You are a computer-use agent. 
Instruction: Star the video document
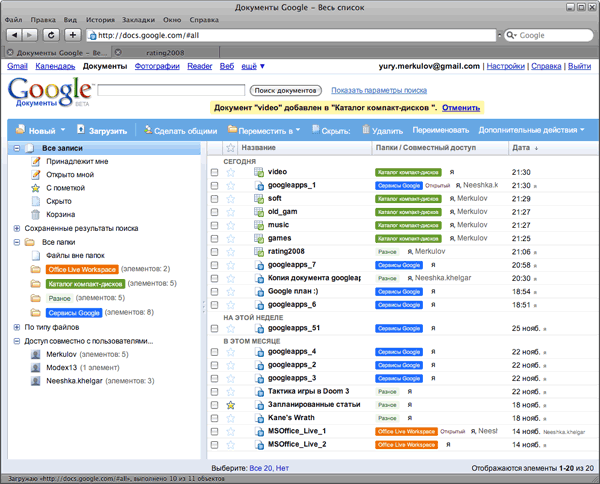[x=230, y=172]
